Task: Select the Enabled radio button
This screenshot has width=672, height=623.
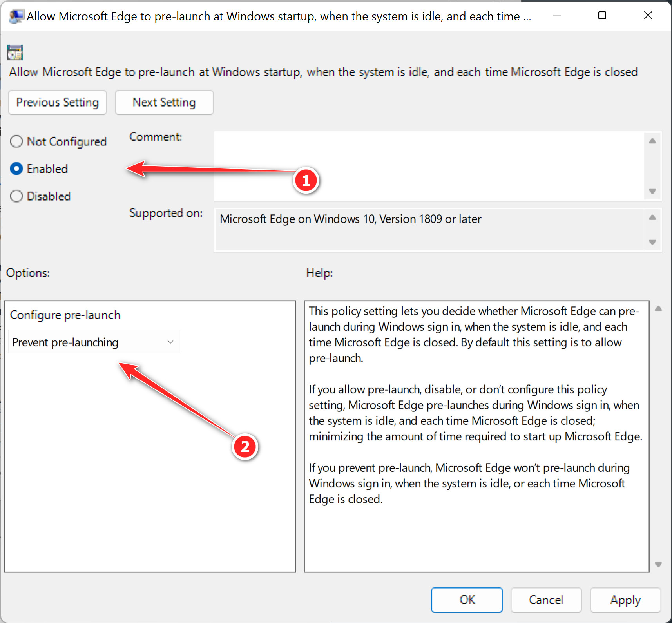Action: coord(16,168)
